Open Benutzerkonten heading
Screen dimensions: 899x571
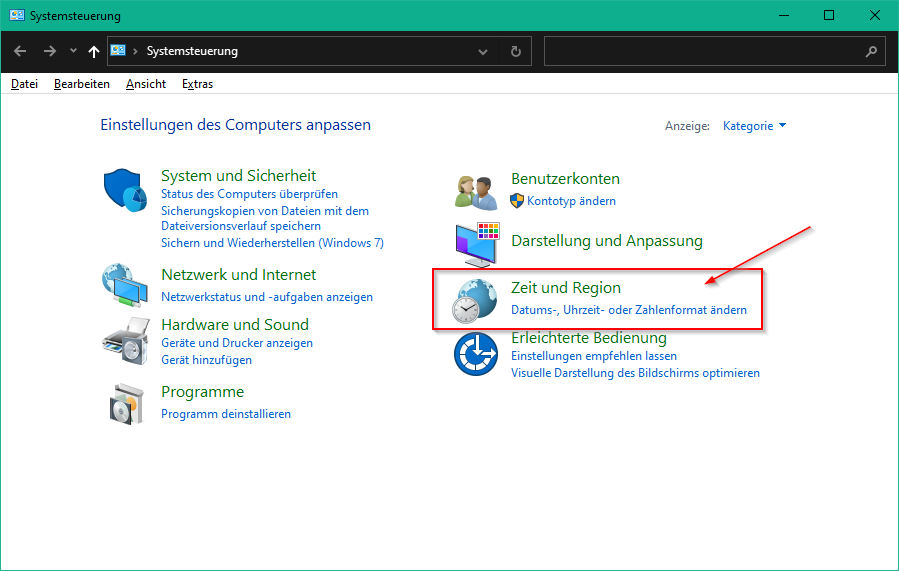(565, 179)
